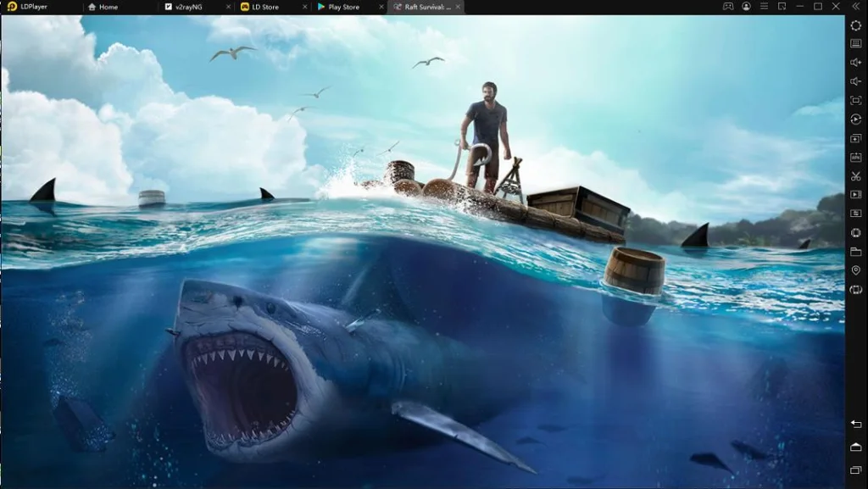Open Android recent apps icon
This screenshot has height=489, width=868.
pos(856,470)
